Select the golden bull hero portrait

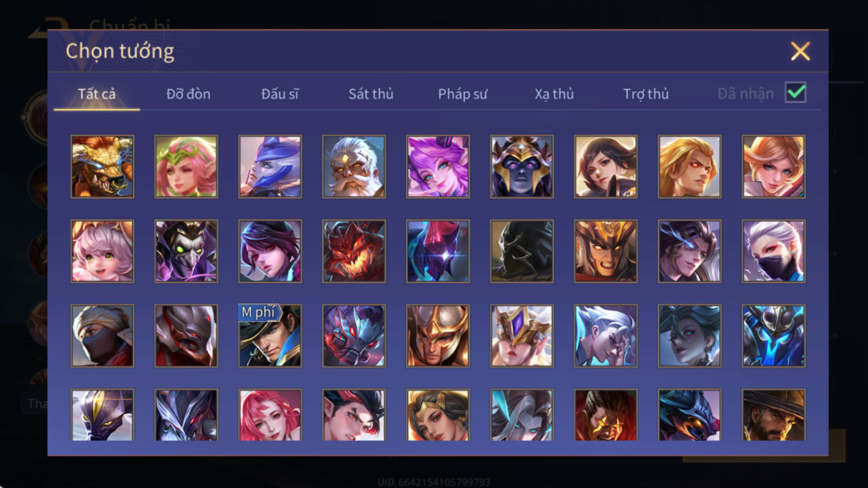[102, 166]
